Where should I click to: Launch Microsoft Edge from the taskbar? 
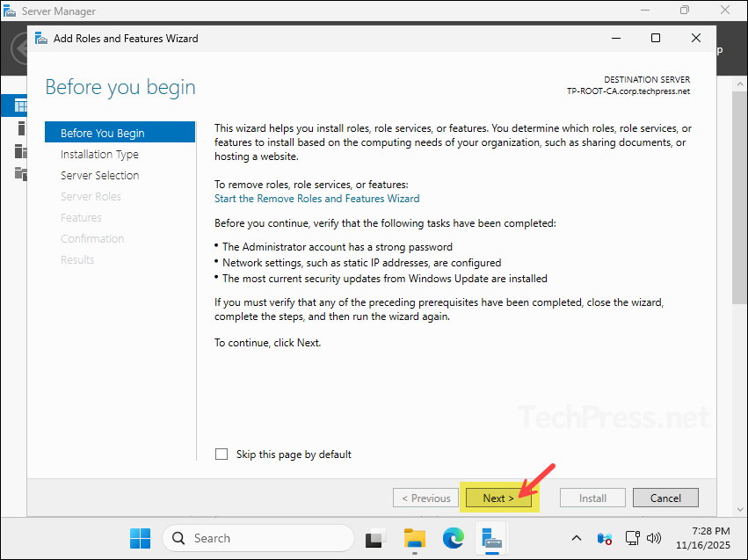(x=453, y=537)
